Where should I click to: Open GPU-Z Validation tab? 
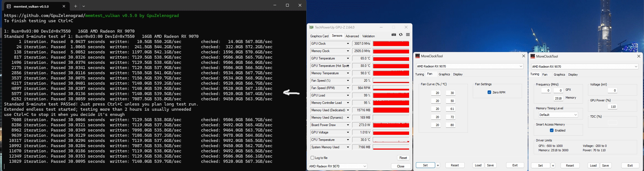point(368,36)
